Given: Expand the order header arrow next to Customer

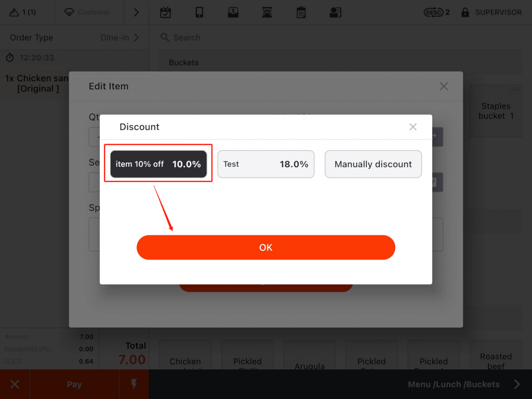Looking at the screenshot, I should tap(136, 12).
